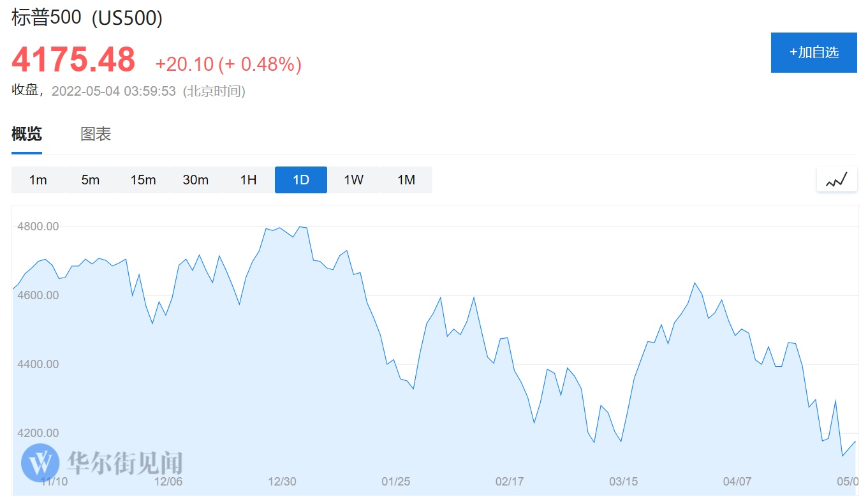This screenshot has height=504, width=868.
Task: Choose the 15m interval
Action: click(143, 180)
